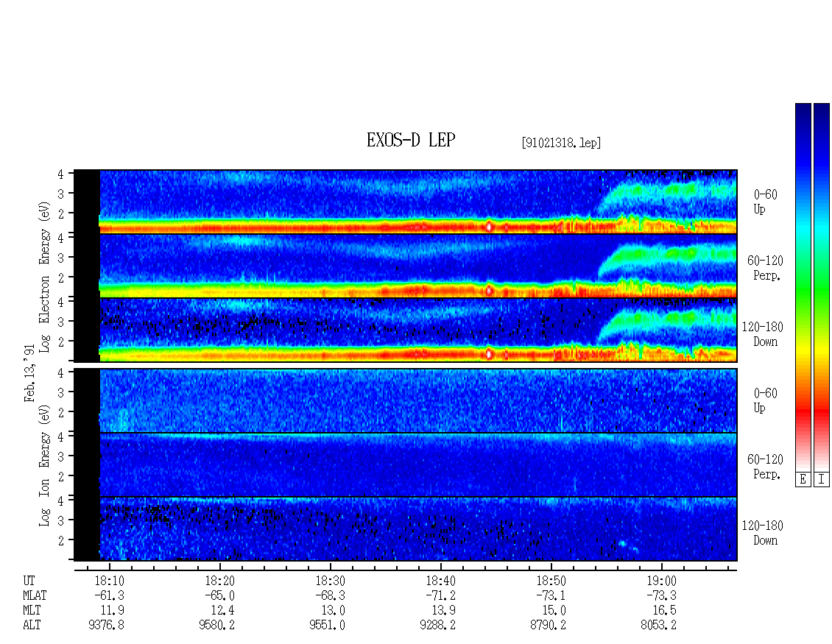Click the ALT value 9551.0
Screen dimensions: 832x644
point(327,625)
